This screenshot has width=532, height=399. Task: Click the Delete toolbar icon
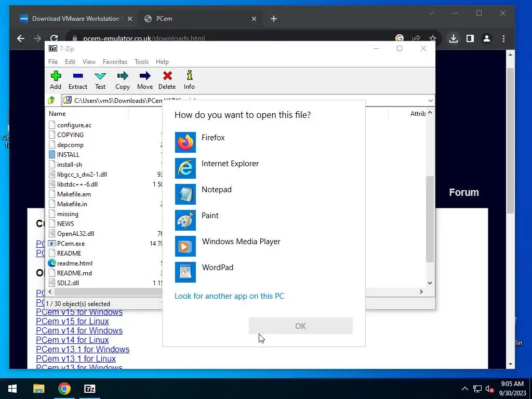pos(167,76)
